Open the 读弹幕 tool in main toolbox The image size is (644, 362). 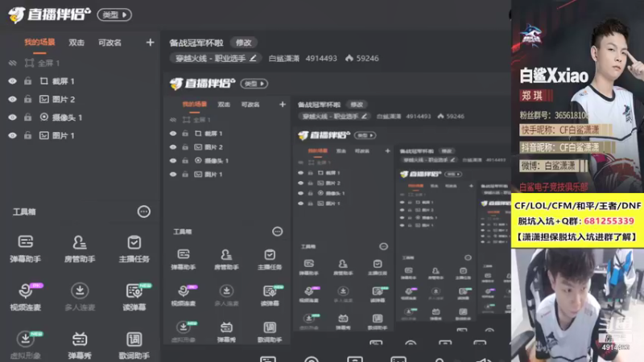pyautogui.click(x=134, y=296)
